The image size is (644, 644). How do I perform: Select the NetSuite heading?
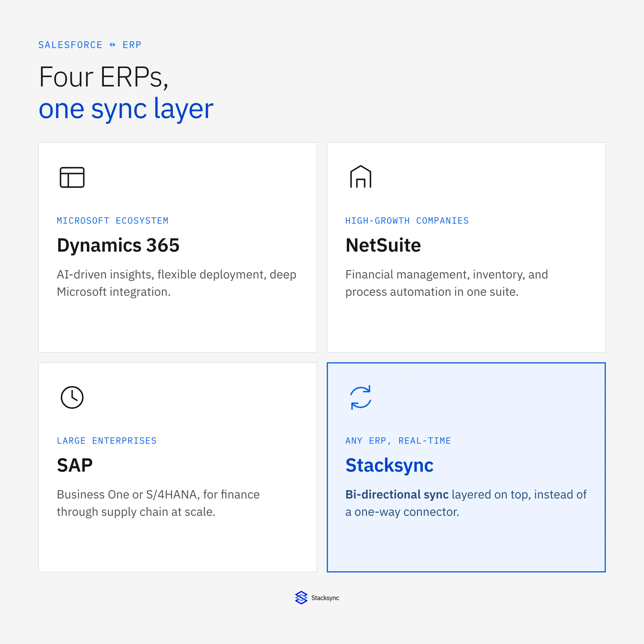(x=383, y=245)
